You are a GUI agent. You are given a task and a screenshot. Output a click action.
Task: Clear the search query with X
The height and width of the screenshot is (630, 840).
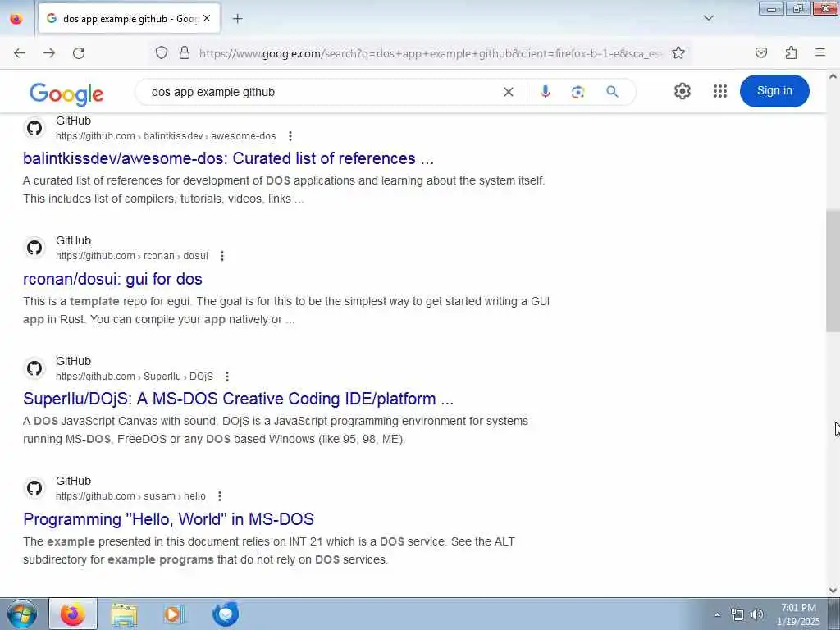509,92
